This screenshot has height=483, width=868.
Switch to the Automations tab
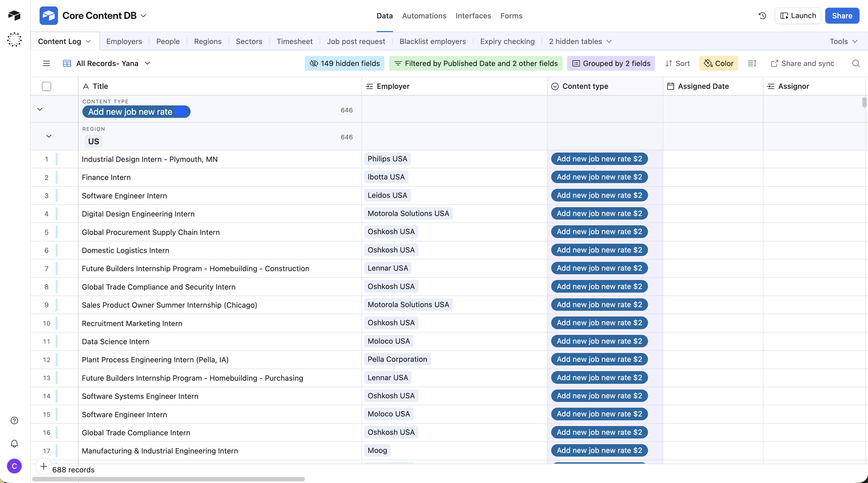pos(424,16)
